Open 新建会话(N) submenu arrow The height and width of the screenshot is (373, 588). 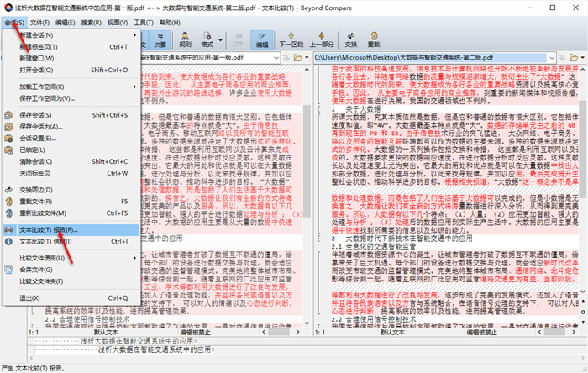click(134, 34)
